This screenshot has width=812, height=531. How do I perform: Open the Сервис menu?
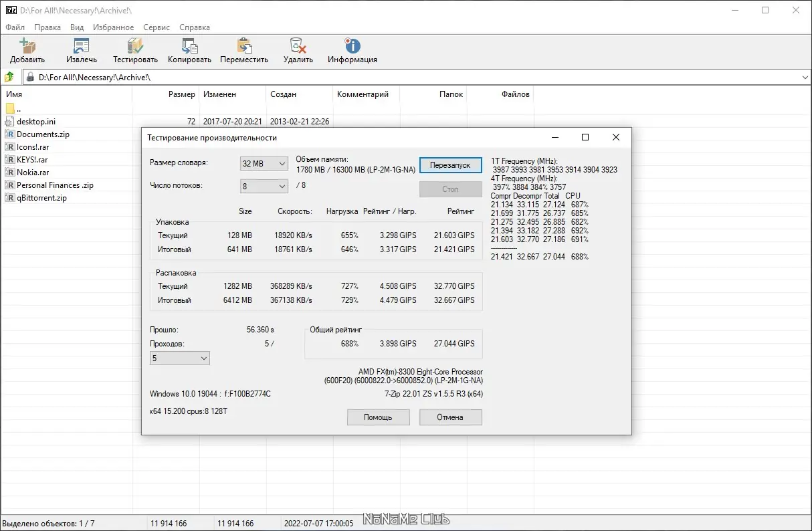[x=157, y=27]
